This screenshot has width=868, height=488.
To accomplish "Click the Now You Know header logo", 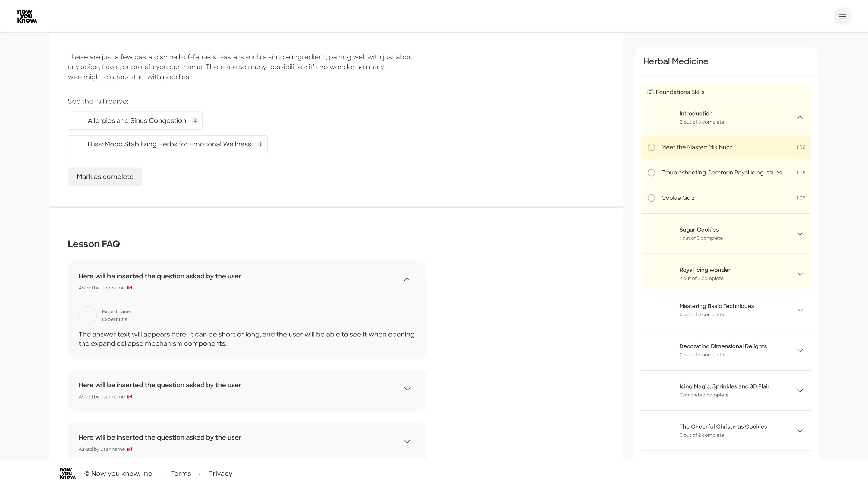I will (27, 16).
